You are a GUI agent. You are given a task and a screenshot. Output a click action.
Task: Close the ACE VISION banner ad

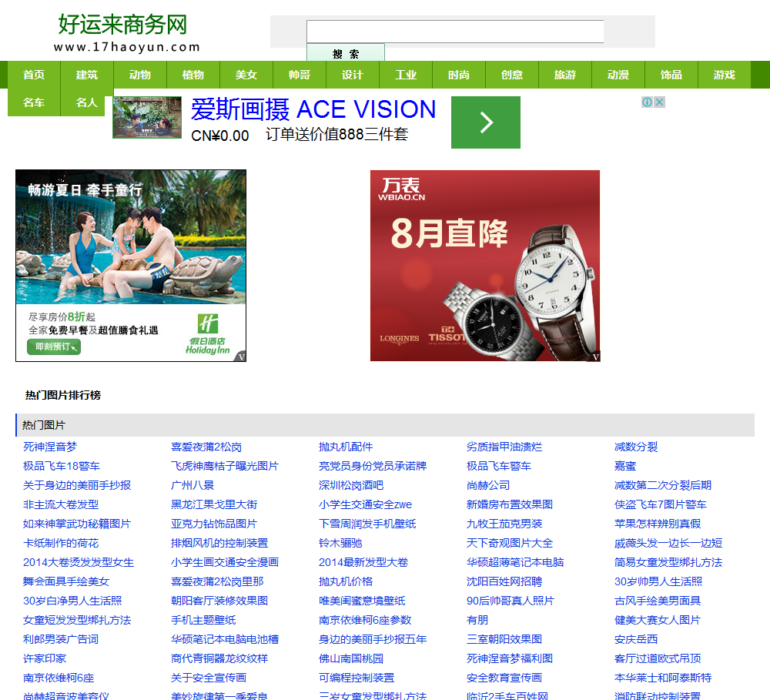coord(660,102)
